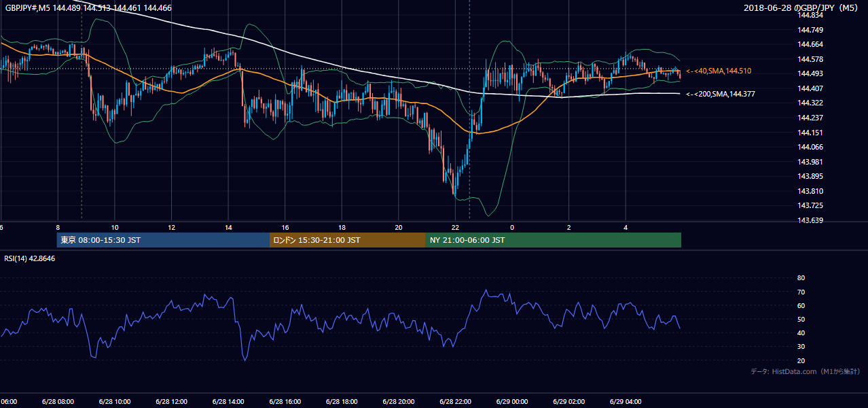The image size is (868, 408).
Task: Click the RSI 20 level label
Action: click(x=801, y=360)
